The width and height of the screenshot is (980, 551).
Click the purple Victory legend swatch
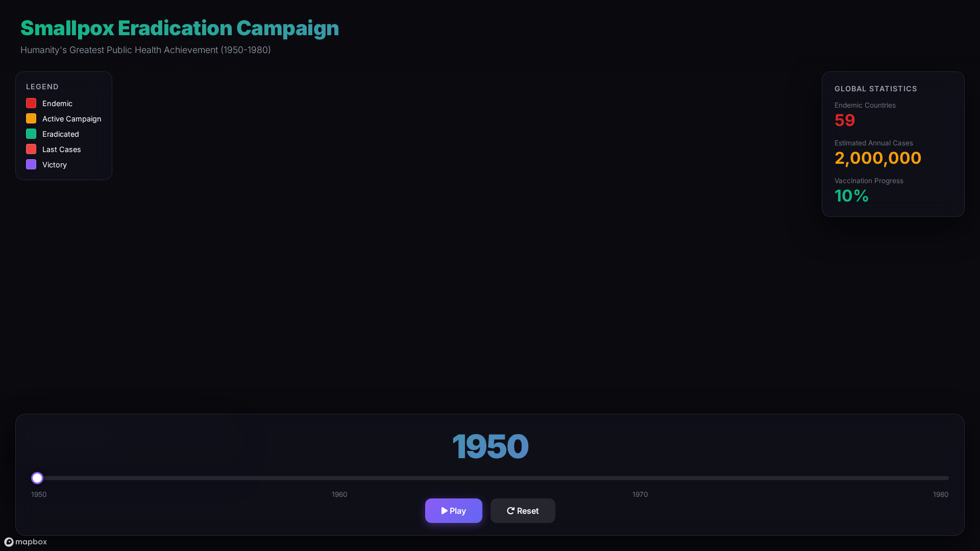pos(31,164)
